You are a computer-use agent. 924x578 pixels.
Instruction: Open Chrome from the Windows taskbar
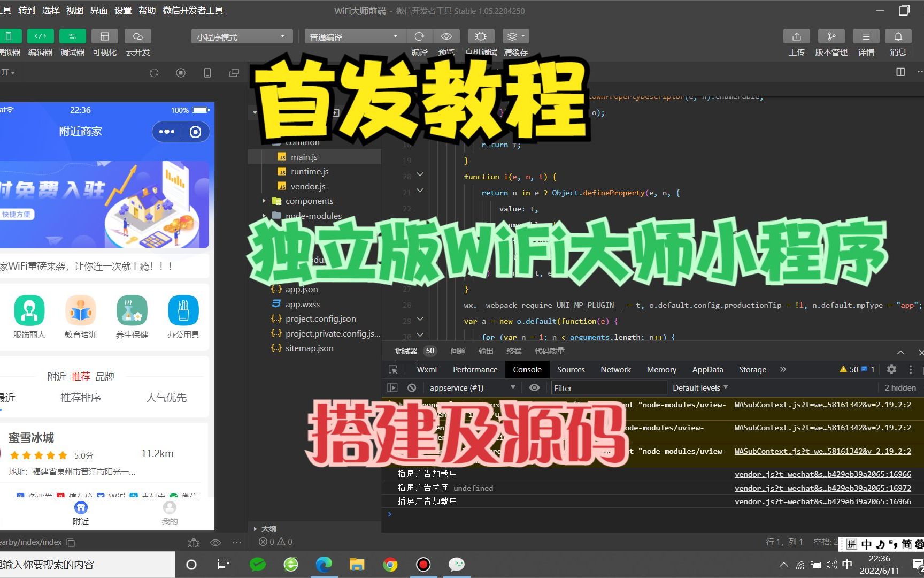tap(390, 565)
